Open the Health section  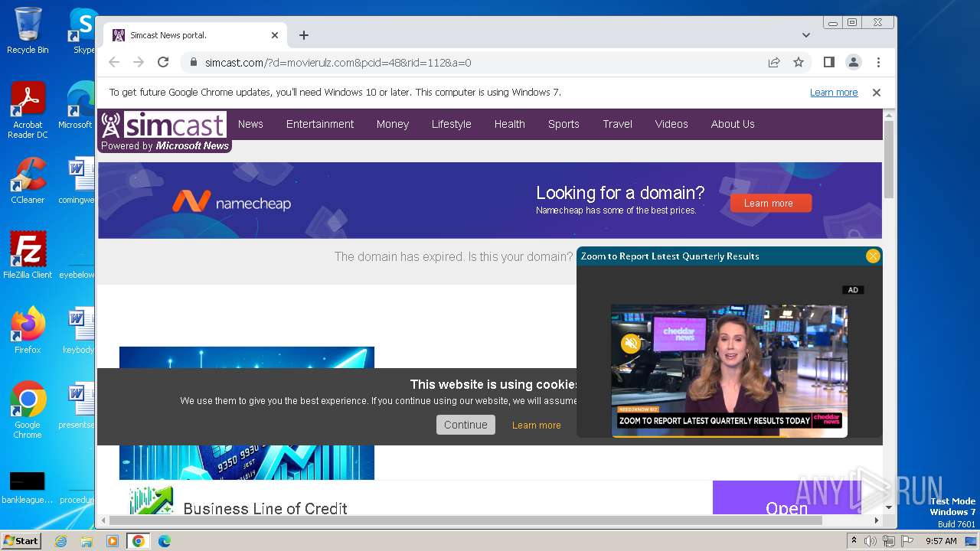pos(509,124)
